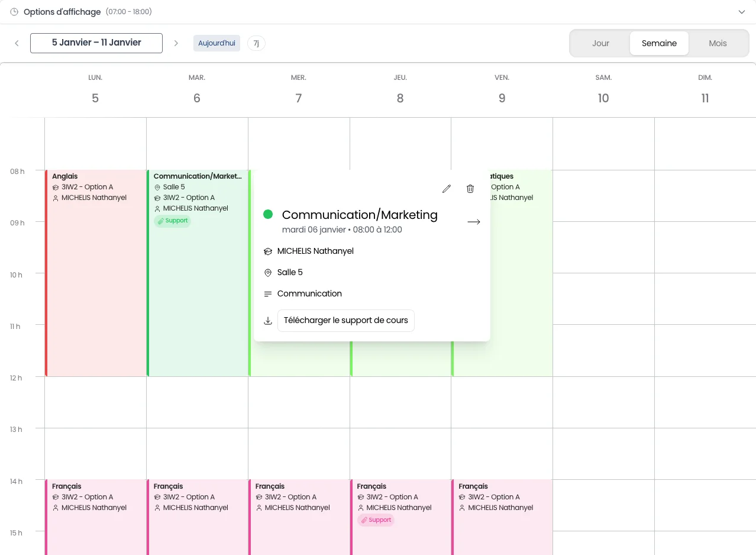Click the green status dot in popup
The width and height of the screenshot is (756, 555).
point(268,214)
